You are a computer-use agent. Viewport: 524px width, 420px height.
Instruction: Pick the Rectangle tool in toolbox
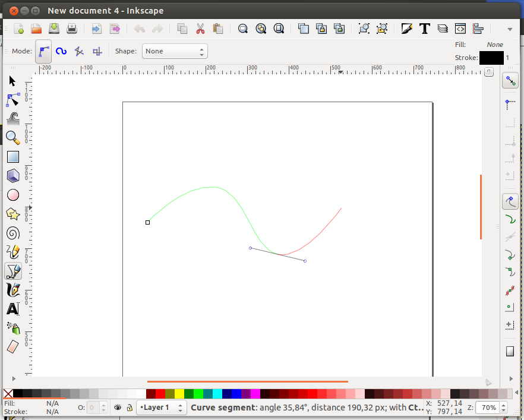coord(12,157)
